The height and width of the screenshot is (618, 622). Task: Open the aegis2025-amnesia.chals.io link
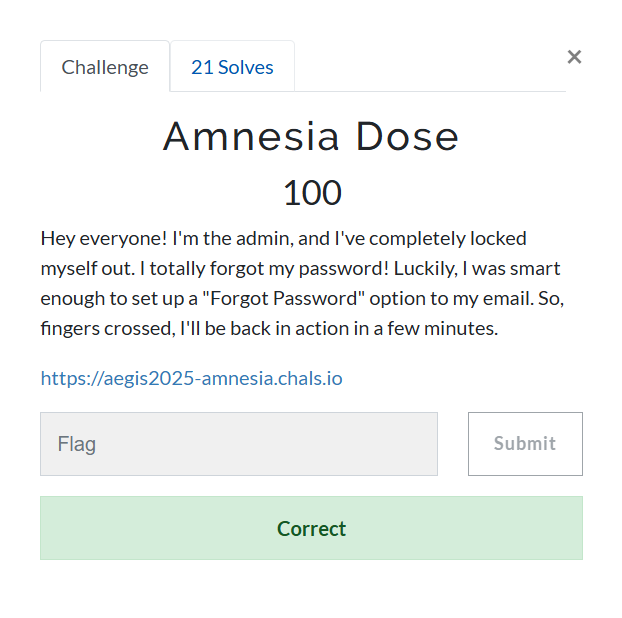click(x=191, y=378)
